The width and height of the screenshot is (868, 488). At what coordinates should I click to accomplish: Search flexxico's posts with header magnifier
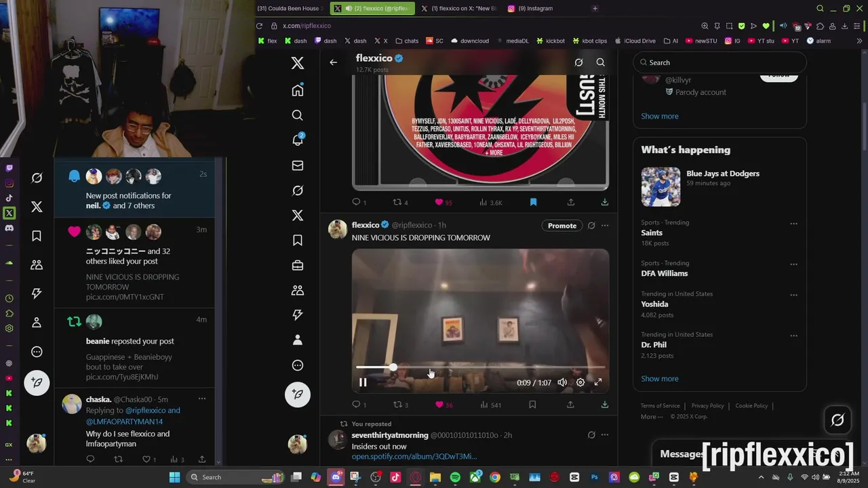coord(600,62)
